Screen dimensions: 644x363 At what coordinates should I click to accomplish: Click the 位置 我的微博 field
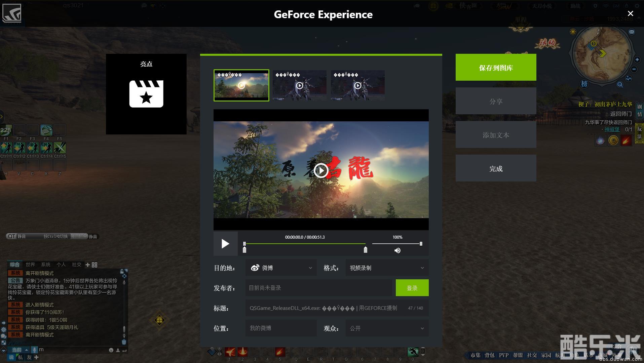point(281,328)
